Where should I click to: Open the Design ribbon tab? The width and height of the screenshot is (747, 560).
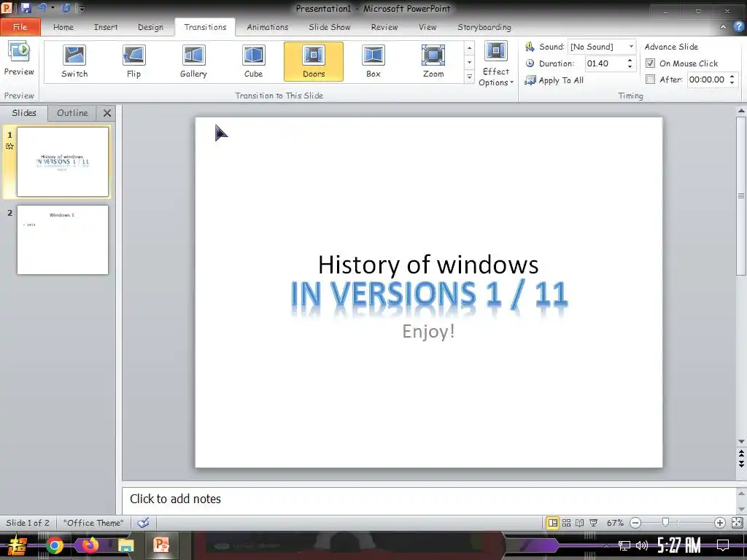[x=150, y=27]
